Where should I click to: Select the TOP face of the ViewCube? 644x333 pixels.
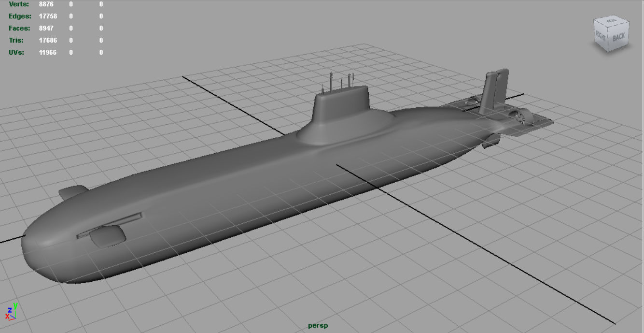611,21
